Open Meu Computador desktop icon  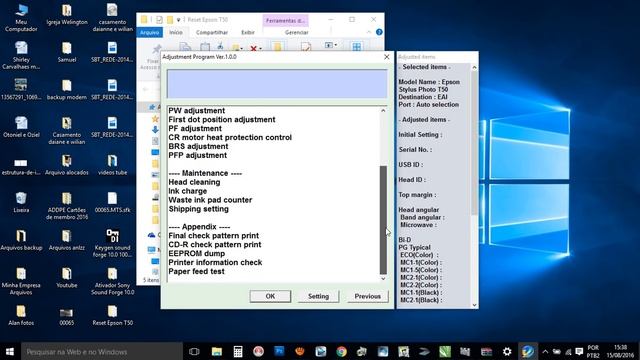[x=21, y=18]
